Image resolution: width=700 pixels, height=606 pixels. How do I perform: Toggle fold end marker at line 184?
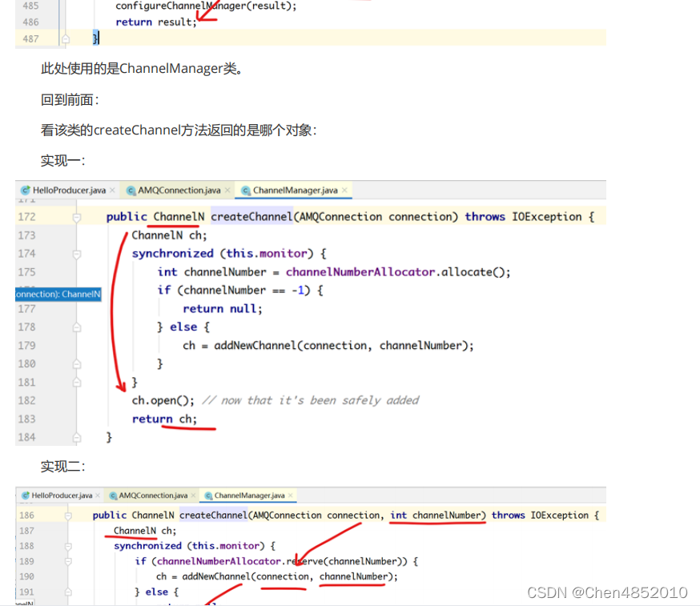tap(77, 438)
